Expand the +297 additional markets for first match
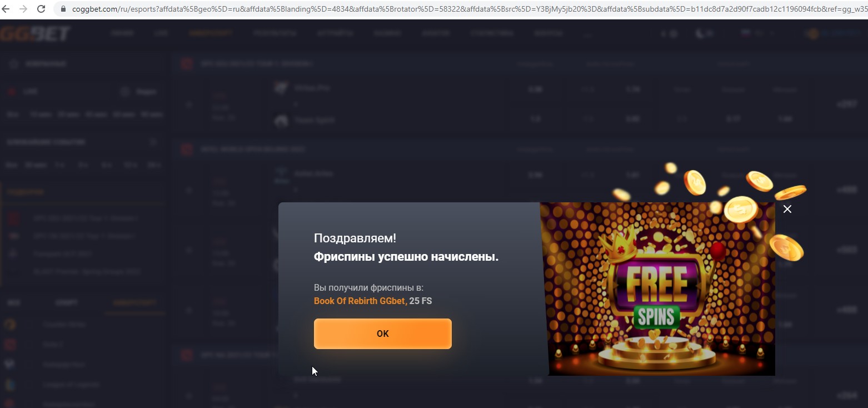Image resolution: width=868 pixels, height=408 pixels. click(847, 104)
